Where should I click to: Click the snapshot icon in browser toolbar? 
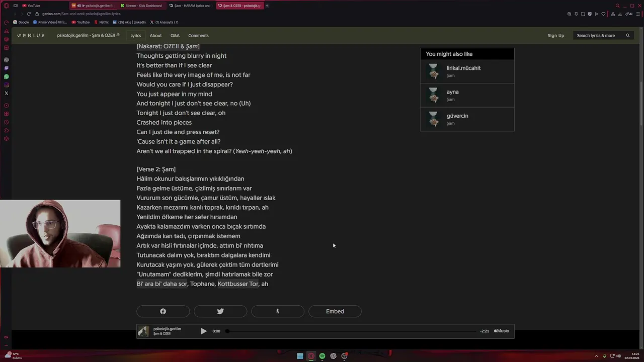pyautogui.click(x=583, y=14)
